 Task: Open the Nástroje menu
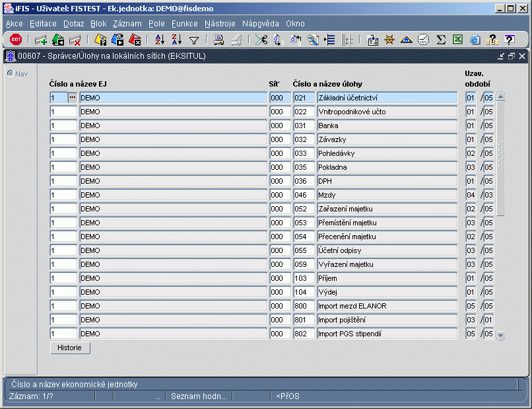click(220, 24)
